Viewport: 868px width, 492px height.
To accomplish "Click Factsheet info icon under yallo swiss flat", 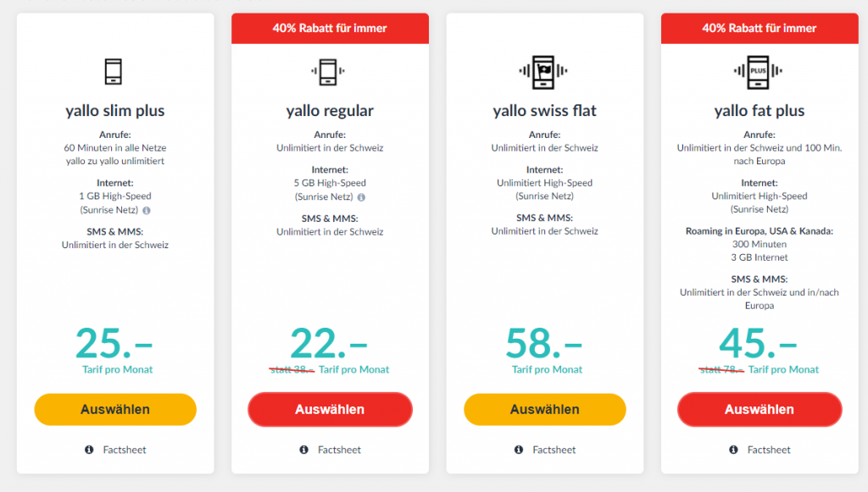I will pyautogui.click(x=519, y=450).
